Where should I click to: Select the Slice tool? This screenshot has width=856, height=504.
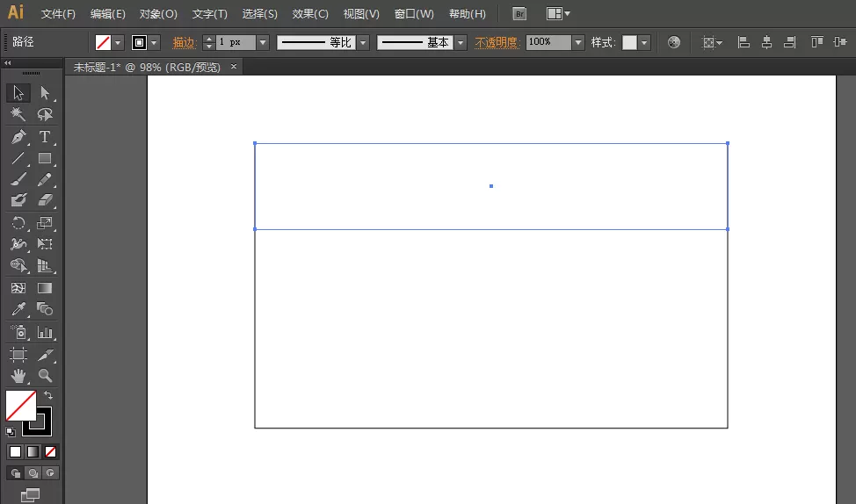tap(45, 355)
